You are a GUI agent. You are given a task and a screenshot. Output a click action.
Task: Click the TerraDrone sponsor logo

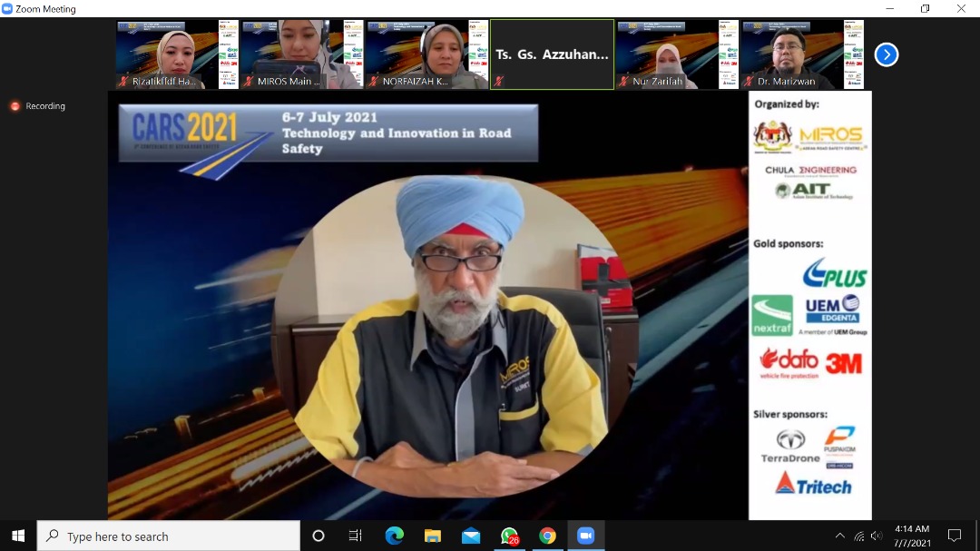coord(790,446)
